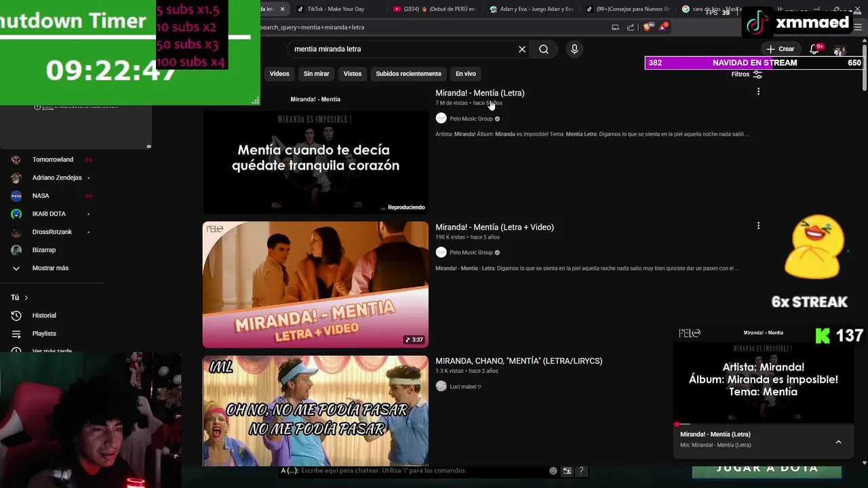868x488 pixels.
Task: Select the Vistos filter chip
Action: [x=353, y=73]
